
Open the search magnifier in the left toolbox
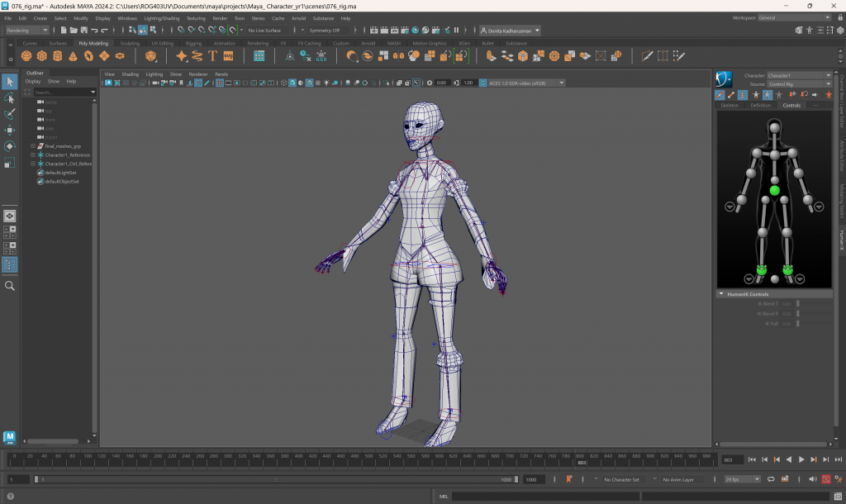pyautogui.click(x=10, y=286)
